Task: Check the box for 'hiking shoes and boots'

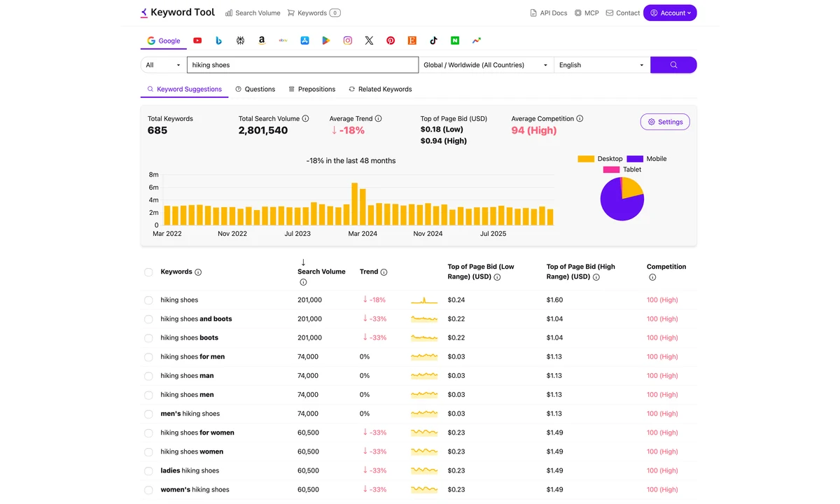Action: click(148, 319)
